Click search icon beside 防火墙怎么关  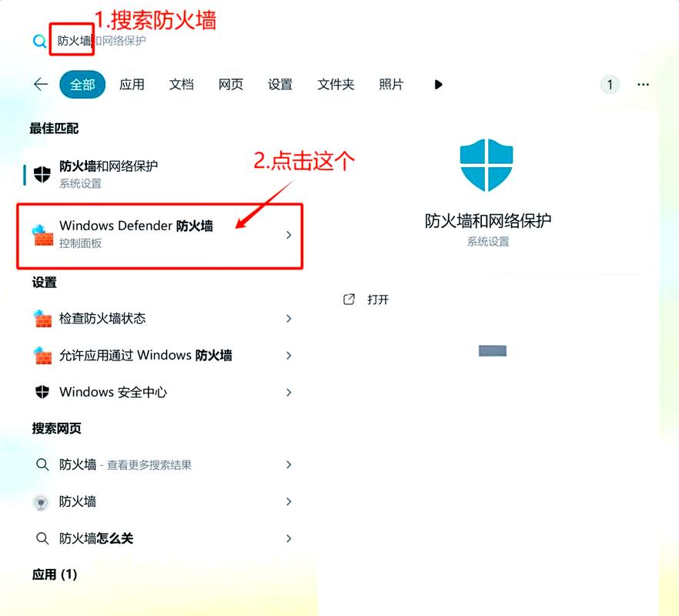[42, 538]
